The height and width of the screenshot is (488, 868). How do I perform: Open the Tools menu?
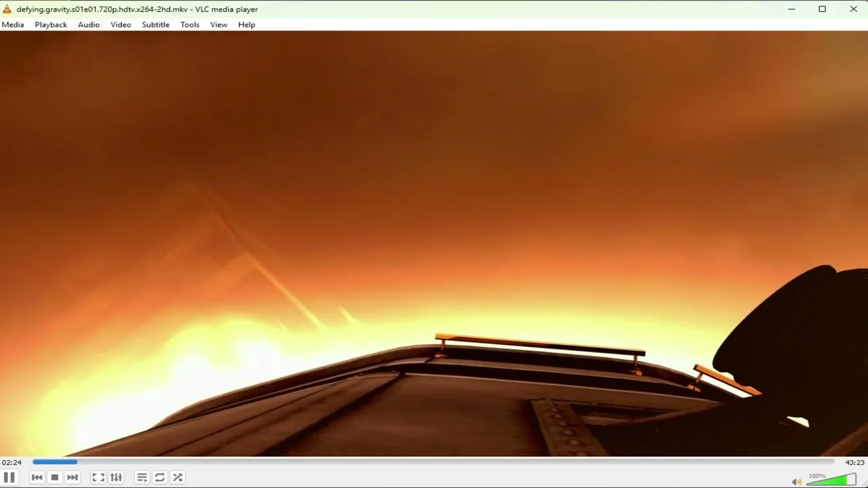pyautogui.click(x=190, y=24)
